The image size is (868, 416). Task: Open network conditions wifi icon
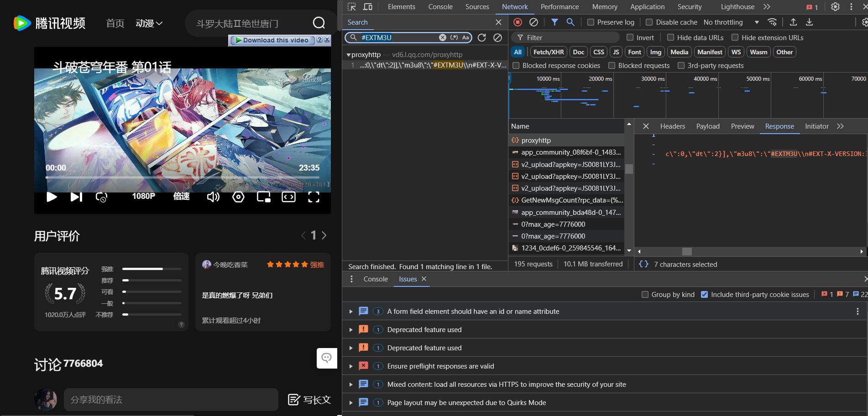[x=772, y=22]
